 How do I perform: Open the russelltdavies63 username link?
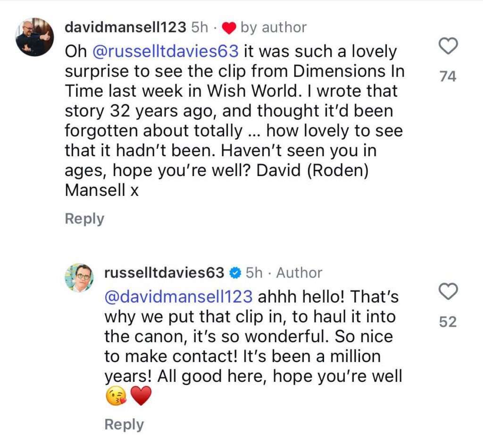coord(164,273)
